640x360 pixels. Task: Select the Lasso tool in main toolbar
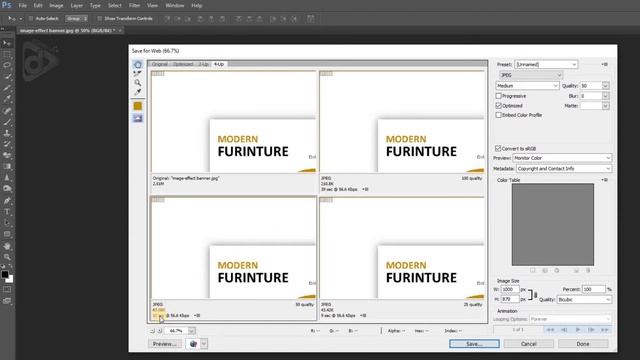[x=7, y=65]
